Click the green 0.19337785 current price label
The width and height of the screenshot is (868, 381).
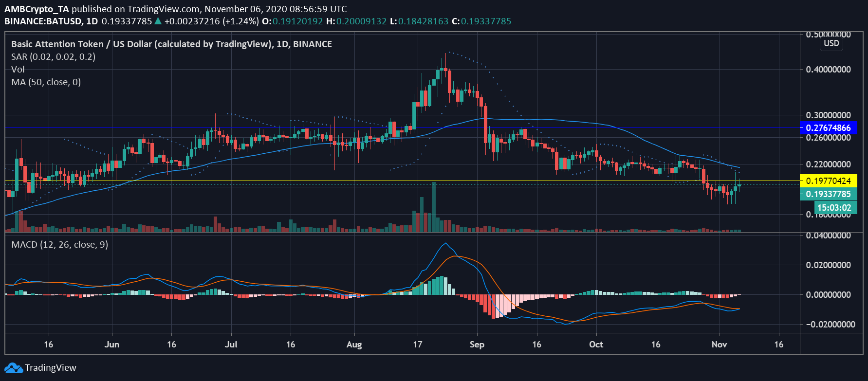pyautogui.click(x=829, y=194)
